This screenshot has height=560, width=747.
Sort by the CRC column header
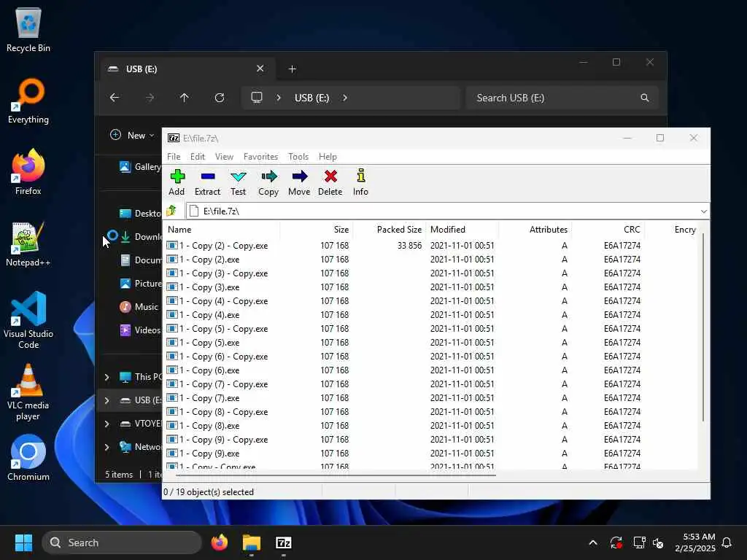(x=608, y=230)
